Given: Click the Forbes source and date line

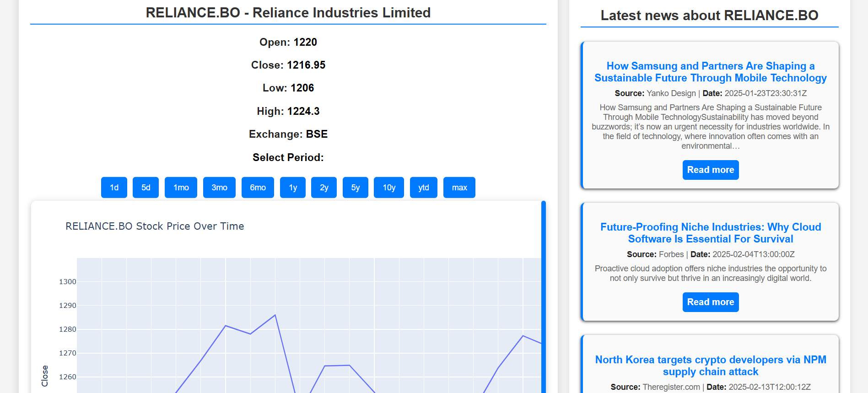Looking at the screenshot, I should 711,254.
